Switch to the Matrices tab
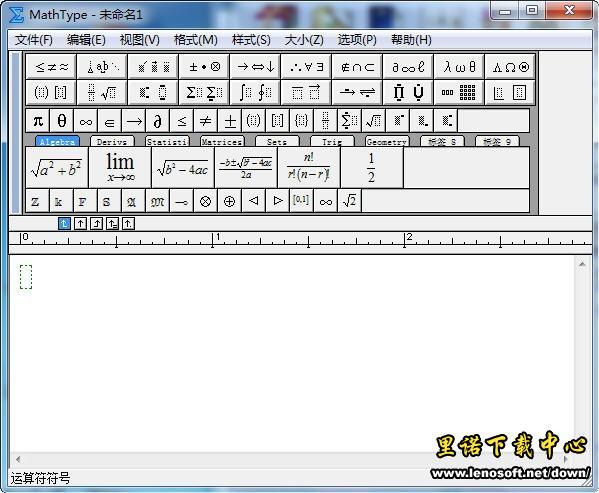This screenshot has height=493, width=599. tap(222, 141)
